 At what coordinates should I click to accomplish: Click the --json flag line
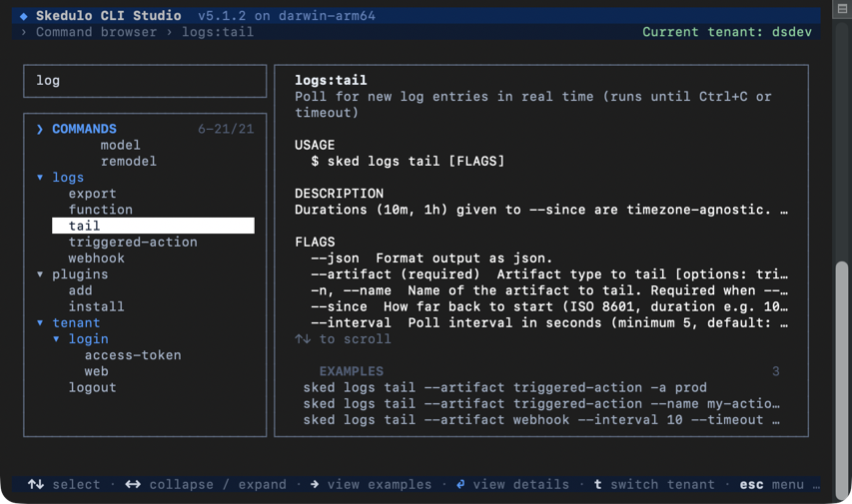coord(431,257)
